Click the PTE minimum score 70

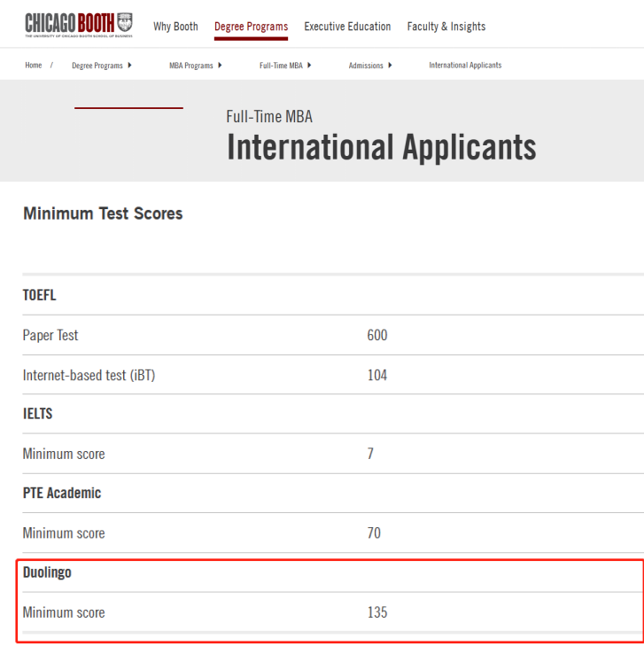(x=374, y=533)
